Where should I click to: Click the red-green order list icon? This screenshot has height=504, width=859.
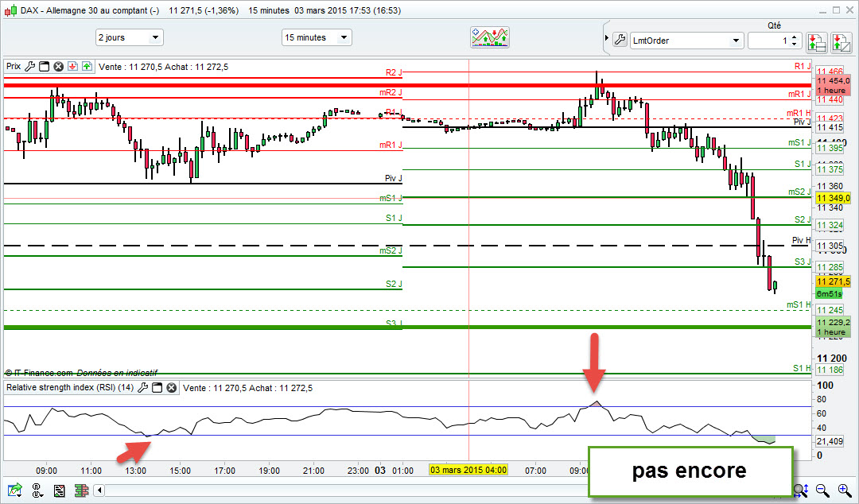[x=82, y=490]
